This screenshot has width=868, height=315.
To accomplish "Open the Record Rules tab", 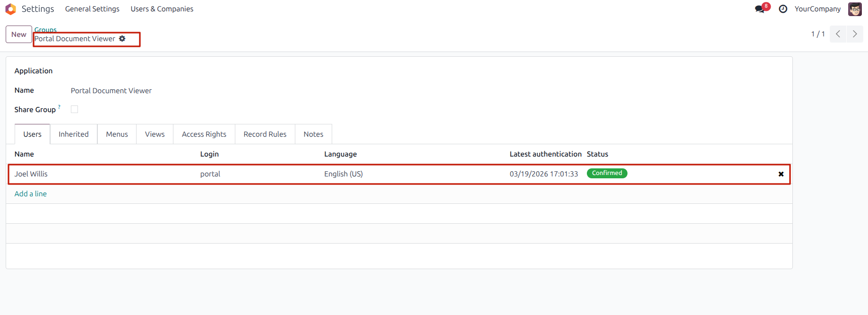I will point(265,134).
